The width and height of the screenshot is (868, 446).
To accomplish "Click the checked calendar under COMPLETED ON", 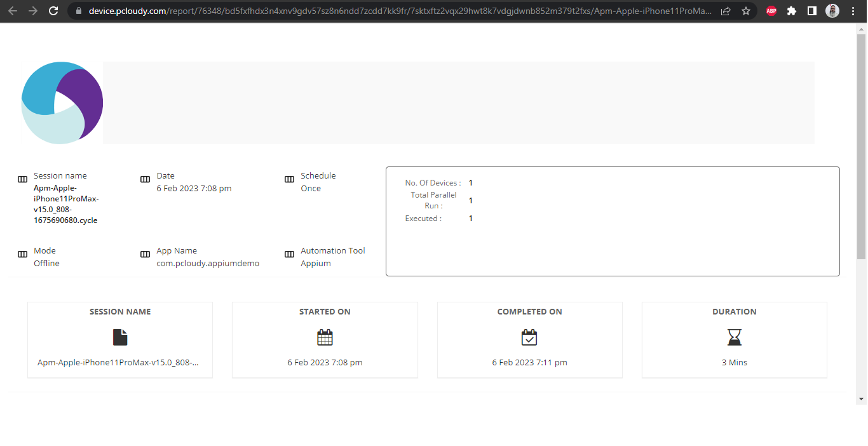I will pyautogui.click(x=529, y=337).
